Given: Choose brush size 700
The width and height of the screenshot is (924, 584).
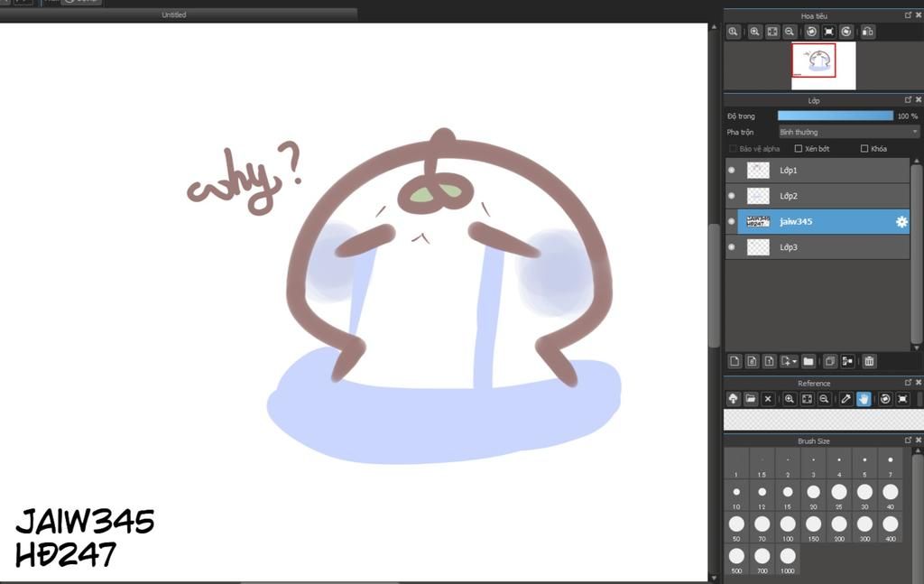Looking at the screenshot, I should [x=762, y=559].
